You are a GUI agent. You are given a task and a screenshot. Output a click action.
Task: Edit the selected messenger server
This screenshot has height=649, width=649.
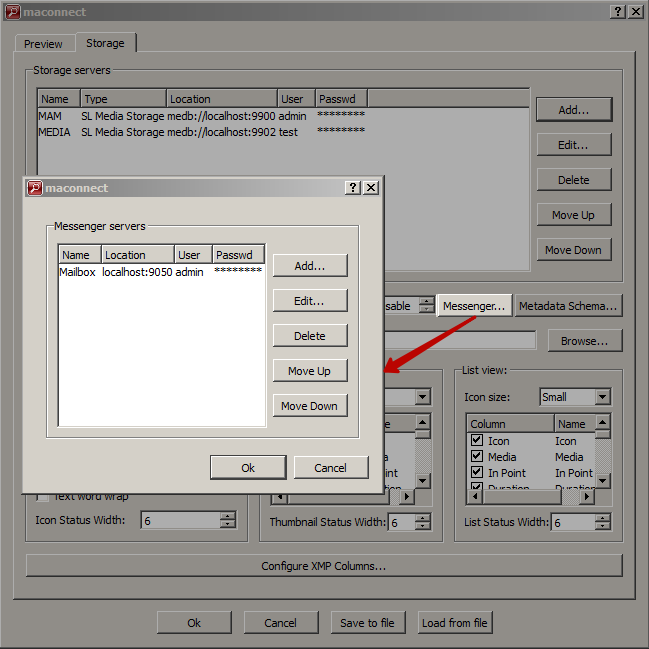[x=310, y=301]
